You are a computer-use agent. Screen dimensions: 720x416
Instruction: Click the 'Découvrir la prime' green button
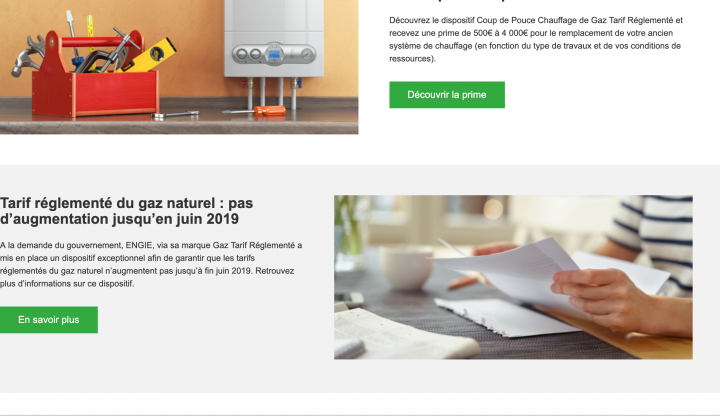[447, 95]
